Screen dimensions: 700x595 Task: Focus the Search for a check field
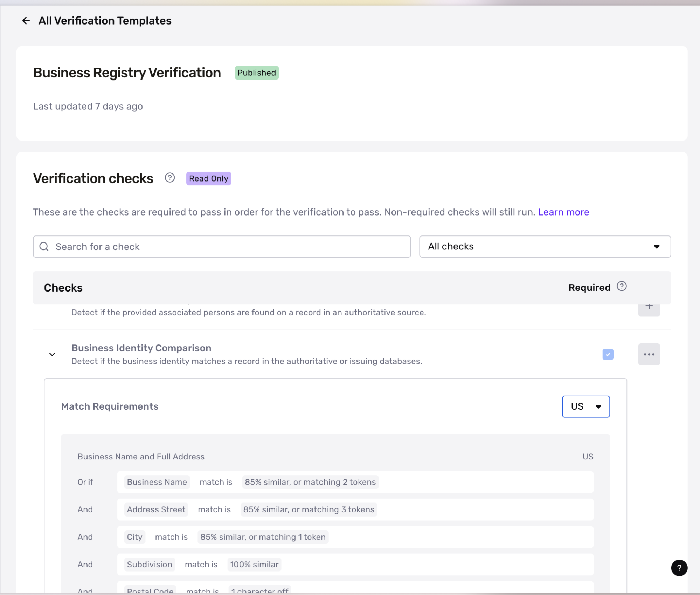coord(222,247)
